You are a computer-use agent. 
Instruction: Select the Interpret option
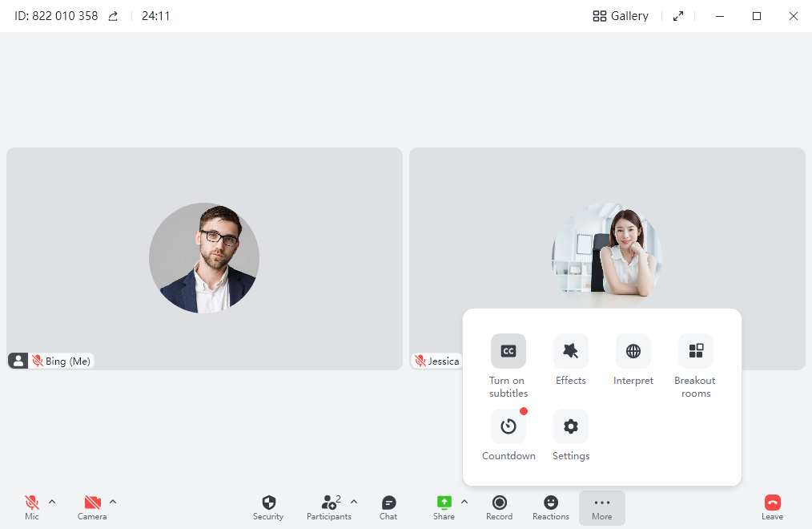[x=633, y=350]
